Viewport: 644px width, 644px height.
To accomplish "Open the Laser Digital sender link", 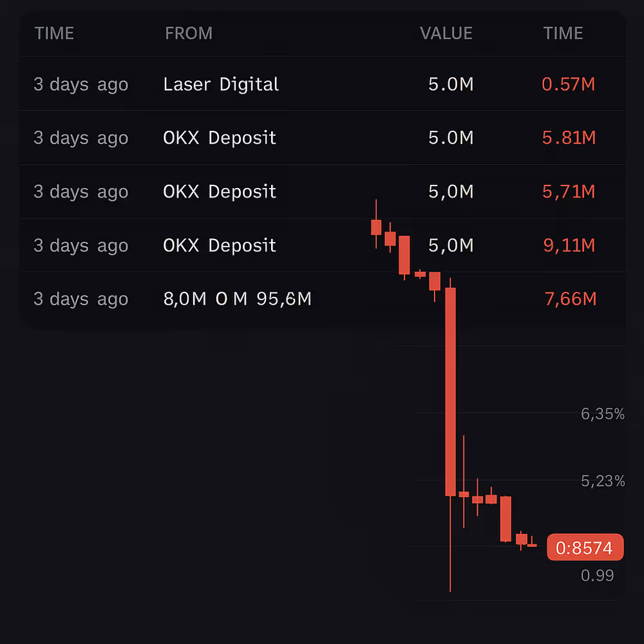I will pos(221,84).
